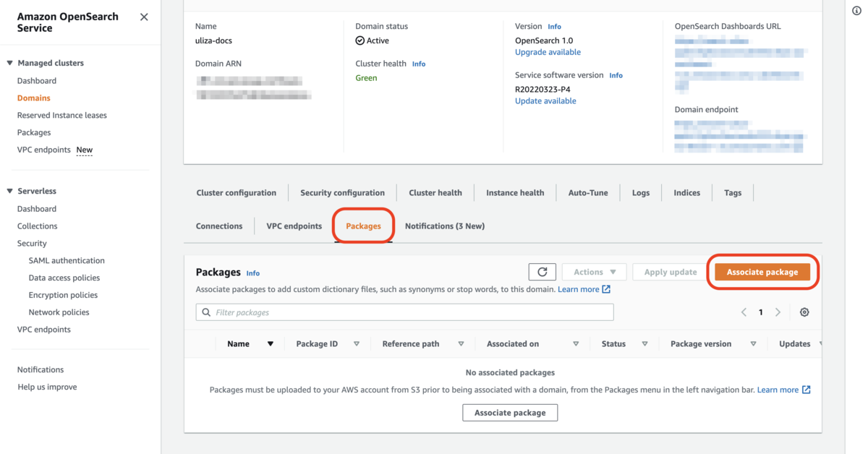Click Amazon OpenSearch Service sidebar title
Image resolution: width=868 pixels, height=454 pixels.
[68, 22]
